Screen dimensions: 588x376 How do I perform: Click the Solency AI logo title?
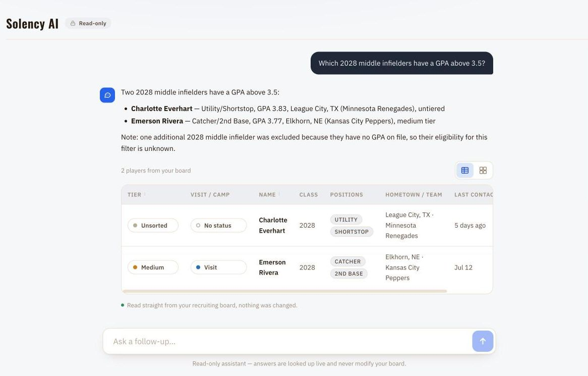(32, 24)
